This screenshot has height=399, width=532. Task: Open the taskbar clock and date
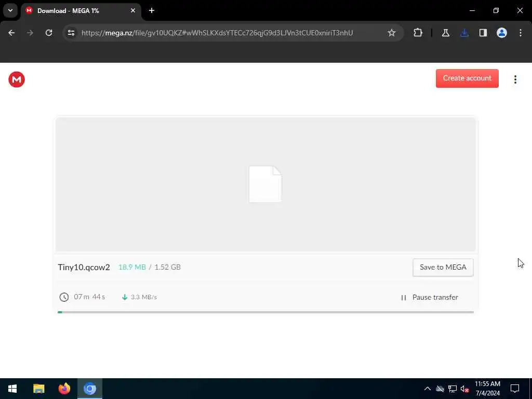click(487, 389)
